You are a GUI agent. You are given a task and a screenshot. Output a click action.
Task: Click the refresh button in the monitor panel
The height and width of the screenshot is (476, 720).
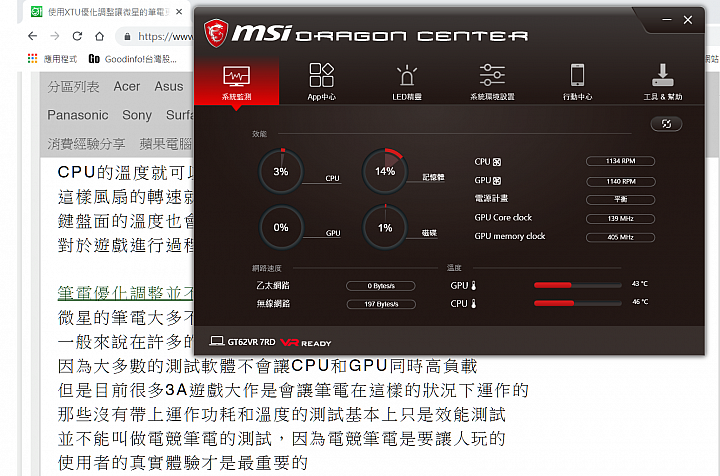[x=666, y=124]
